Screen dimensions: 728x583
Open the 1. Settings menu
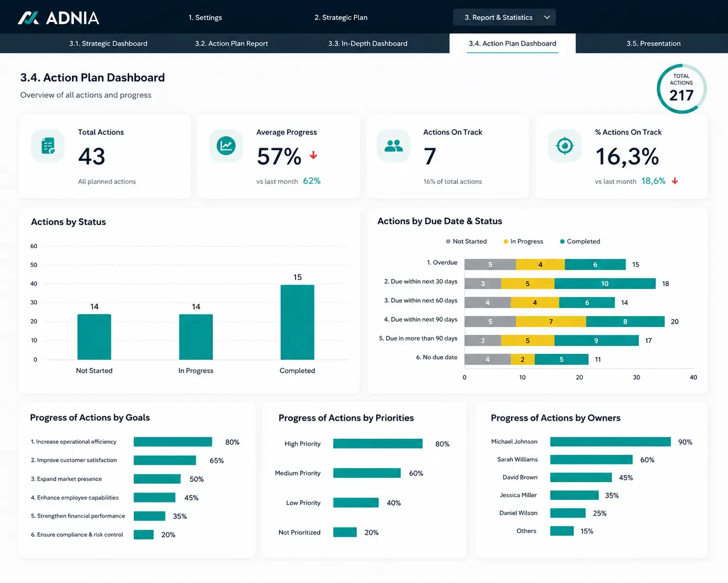coord(205,17)
